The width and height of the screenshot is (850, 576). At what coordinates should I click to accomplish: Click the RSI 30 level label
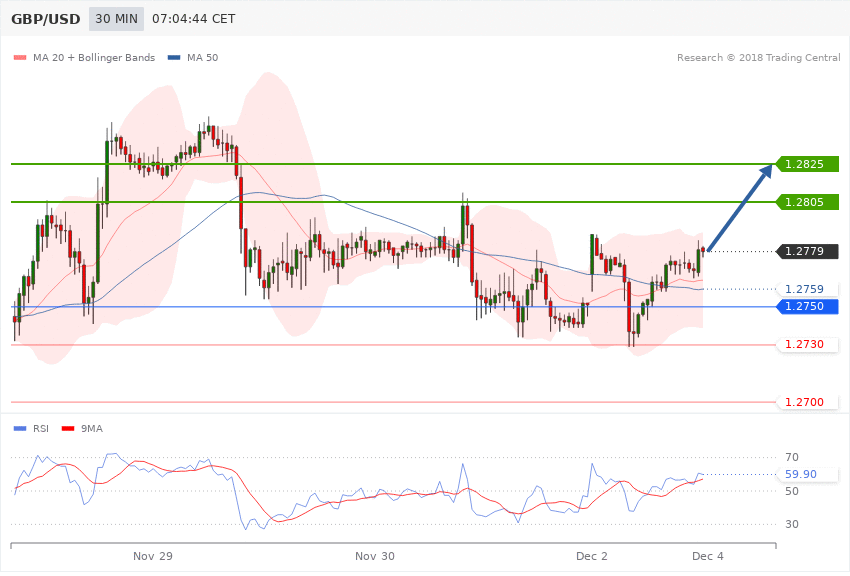click(x=791, y=524)
